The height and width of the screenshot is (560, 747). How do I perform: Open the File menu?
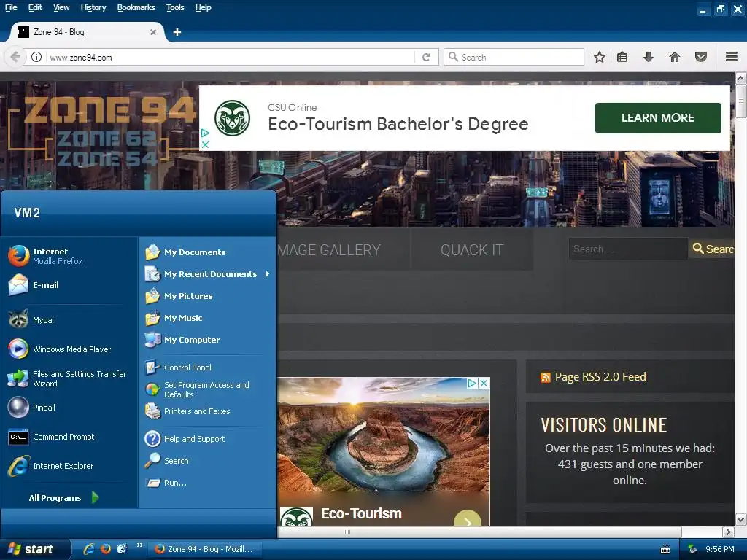(x=11, y=7)
